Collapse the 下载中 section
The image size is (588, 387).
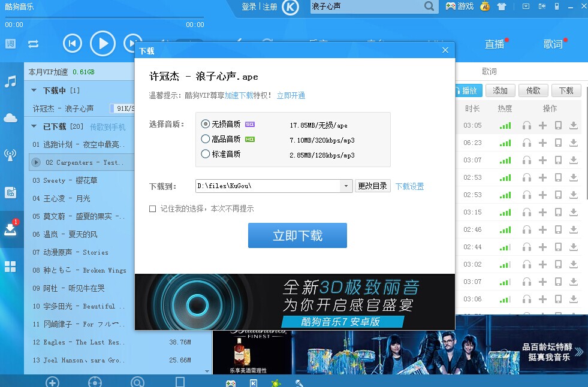(34, 90)
